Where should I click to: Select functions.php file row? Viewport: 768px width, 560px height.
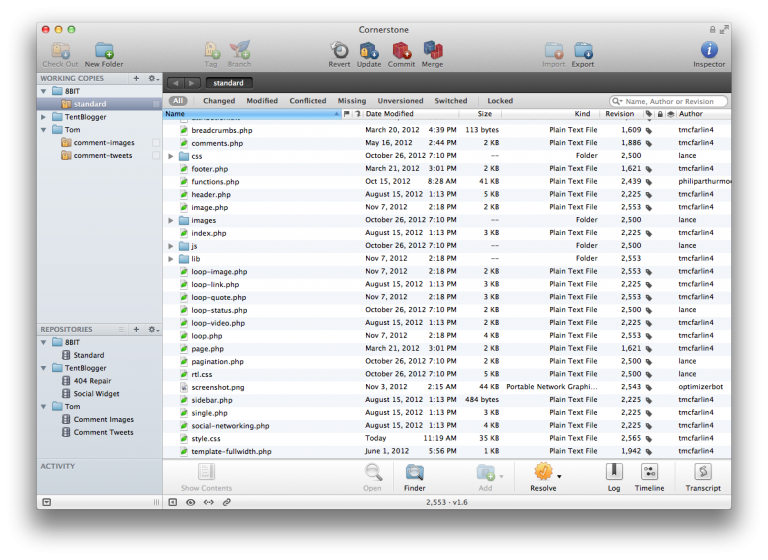point(447,182)
